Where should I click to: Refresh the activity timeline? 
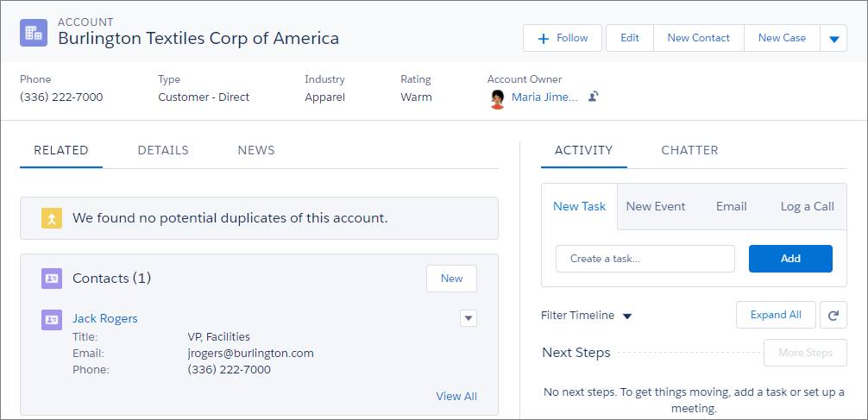point(833,315)
